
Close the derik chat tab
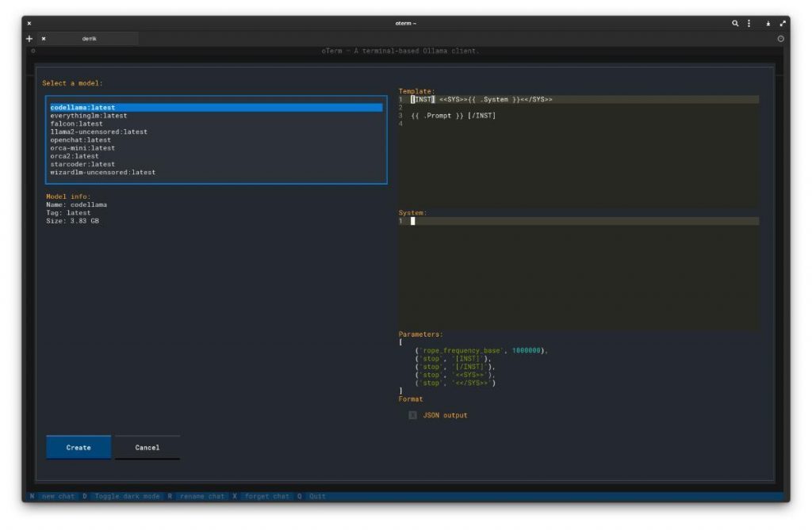tap(44, 37)
